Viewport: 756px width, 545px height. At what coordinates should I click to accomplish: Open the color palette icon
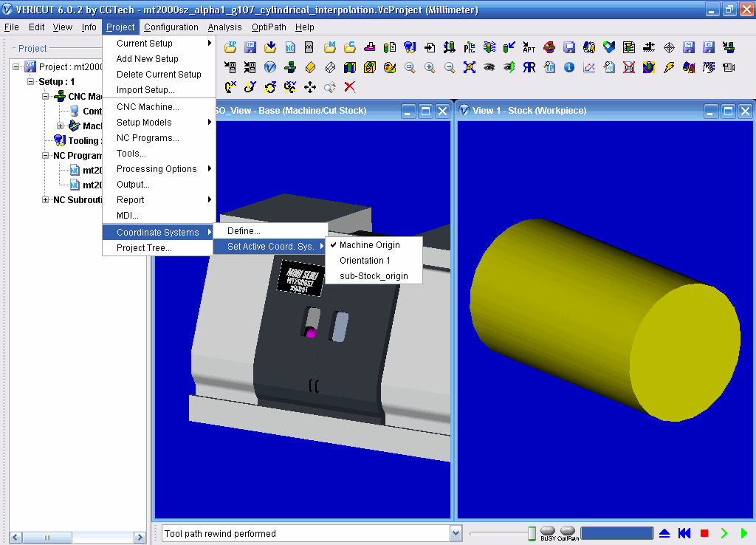(390, 67)
